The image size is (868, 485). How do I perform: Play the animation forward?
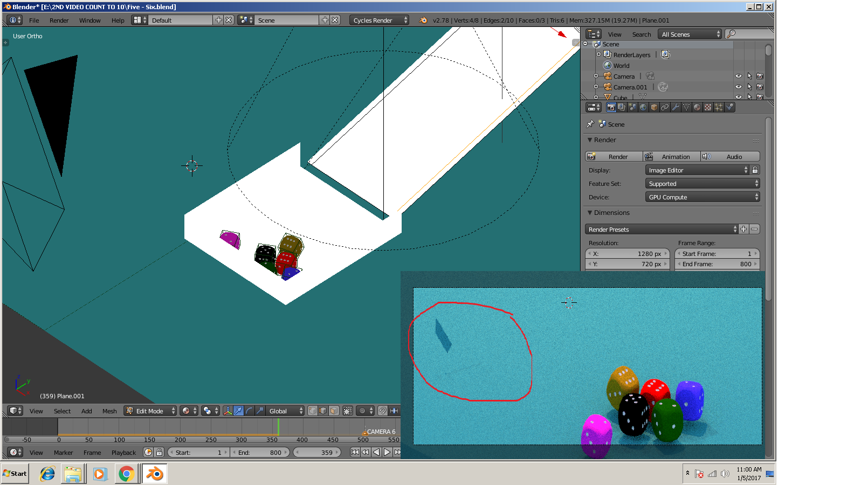[x=387, y=452]
